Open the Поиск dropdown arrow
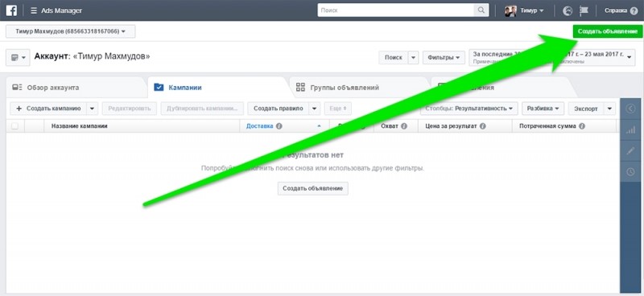 [x=413, y=57]
